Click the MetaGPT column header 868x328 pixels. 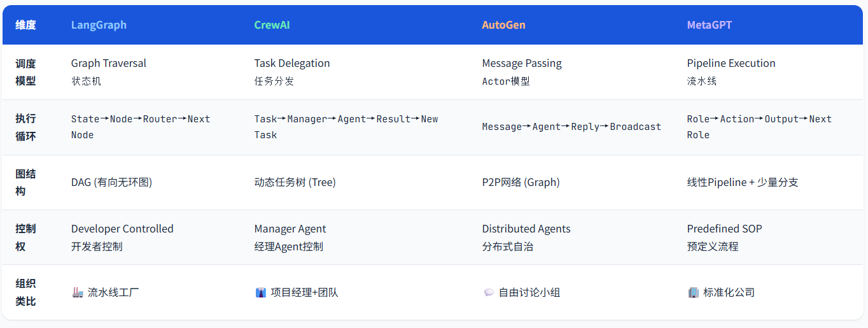click(x=709, y=25)
